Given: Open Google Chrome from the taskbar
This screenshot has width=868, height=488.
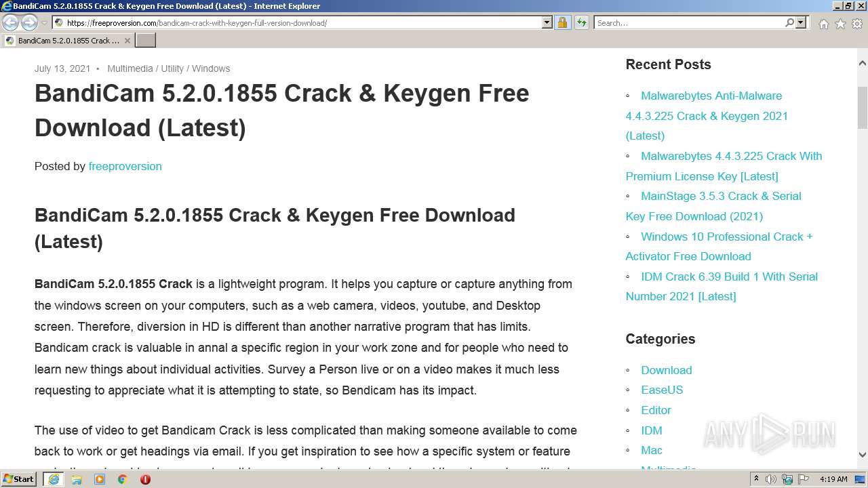Looking at the screenshot, I should [123, 479].
